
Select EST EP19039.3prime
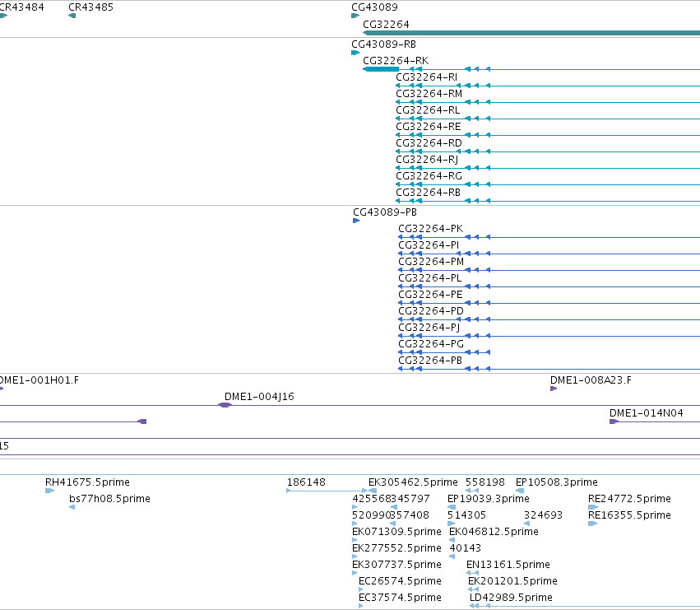(x=489, y=499)
